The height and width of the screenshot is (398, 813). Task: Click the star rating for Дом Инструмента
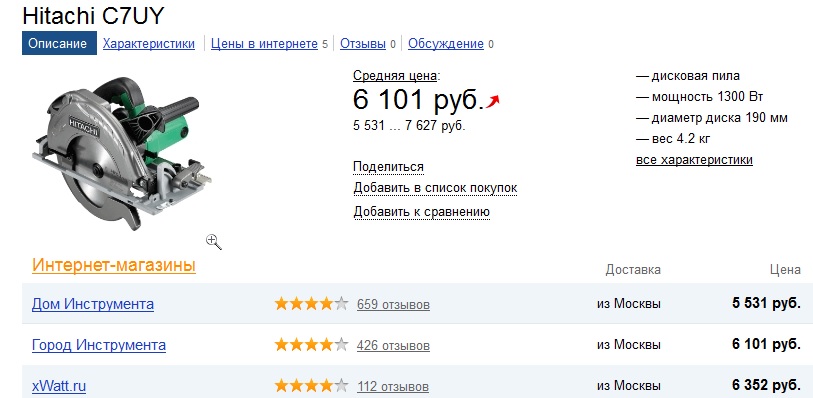click(311, 304)
